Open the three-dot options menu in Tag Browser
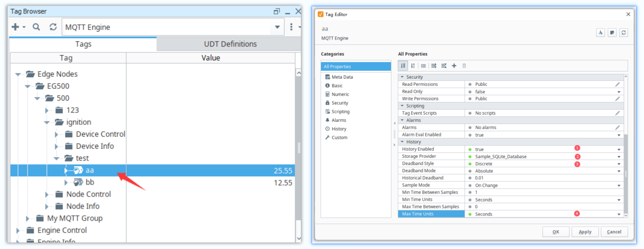 coord(291,27)
